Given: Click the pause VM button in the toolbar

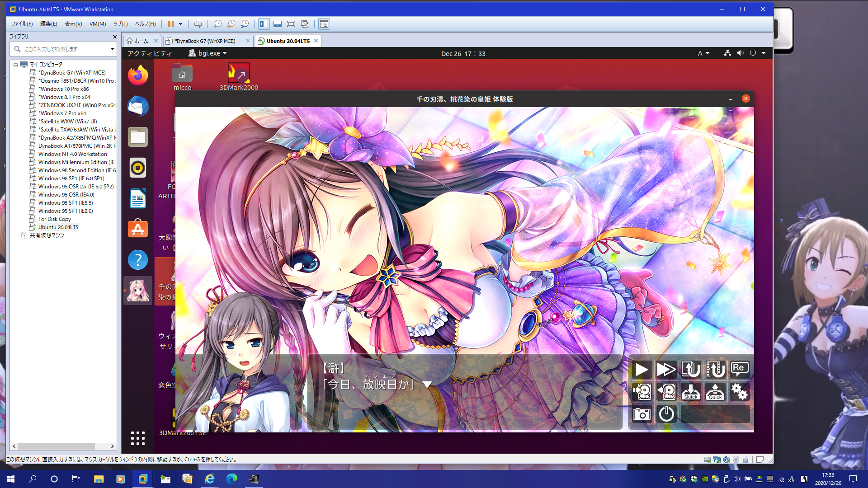Looking at the screenshot, I should pos(171,24).
